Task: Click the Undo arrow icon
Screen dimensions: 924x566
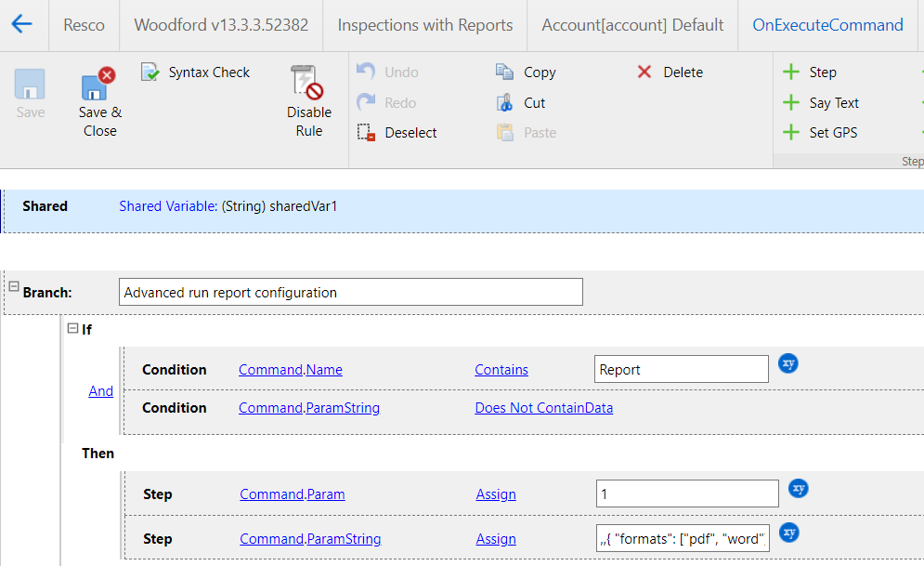Action: 366,72
